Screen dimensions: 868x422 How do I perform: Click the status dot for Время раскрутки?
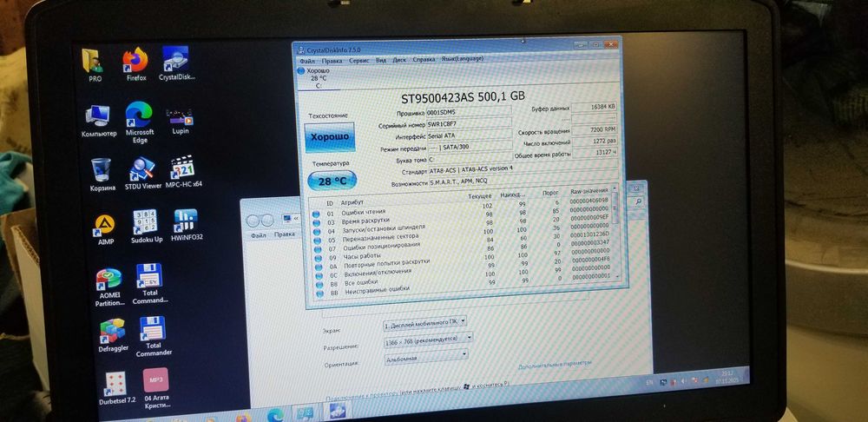(317, 222)
